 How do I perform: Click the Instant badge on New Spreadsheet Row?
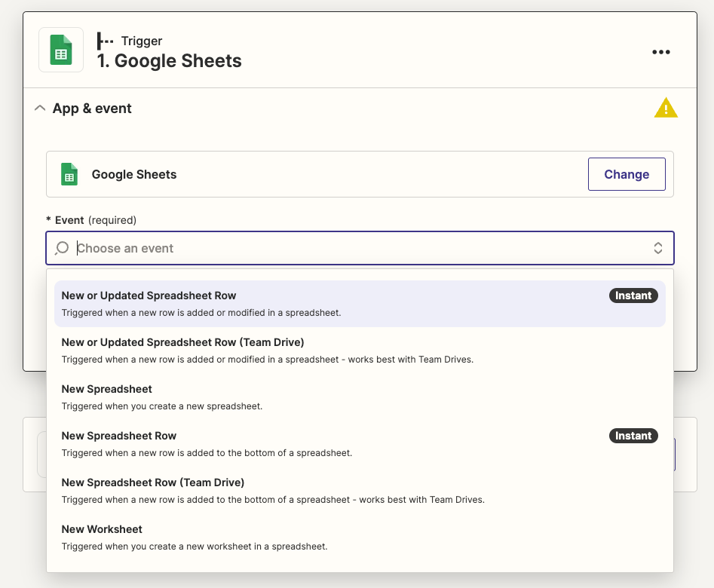[x=633, y=436]
